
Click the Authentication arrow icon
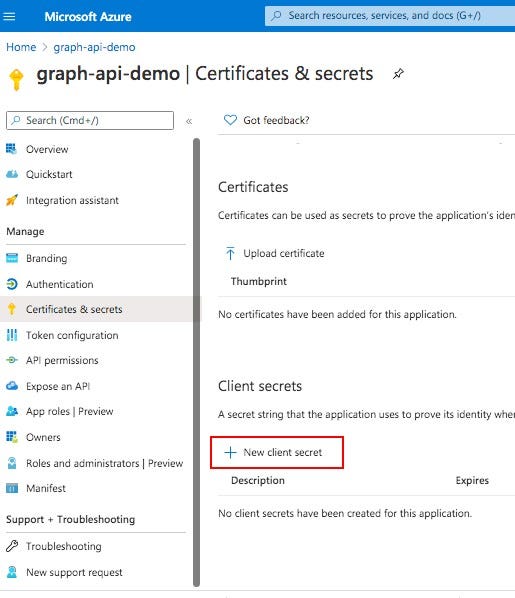coord(12,284)
